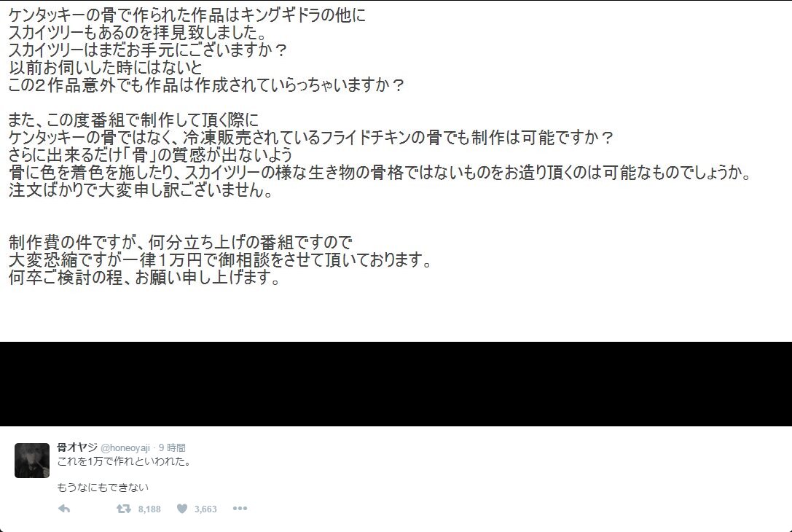Click line 以前お伺いした時にはないと
The height and width of the screenshot is (532, 792).
[x=106, y=67]
